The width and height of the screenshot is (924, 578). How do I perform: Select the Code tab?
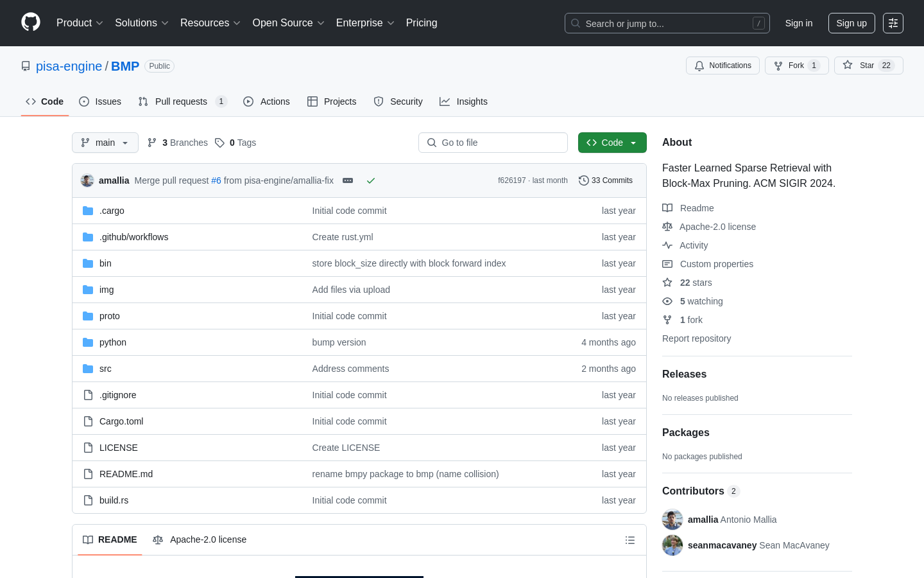[45, 101]
